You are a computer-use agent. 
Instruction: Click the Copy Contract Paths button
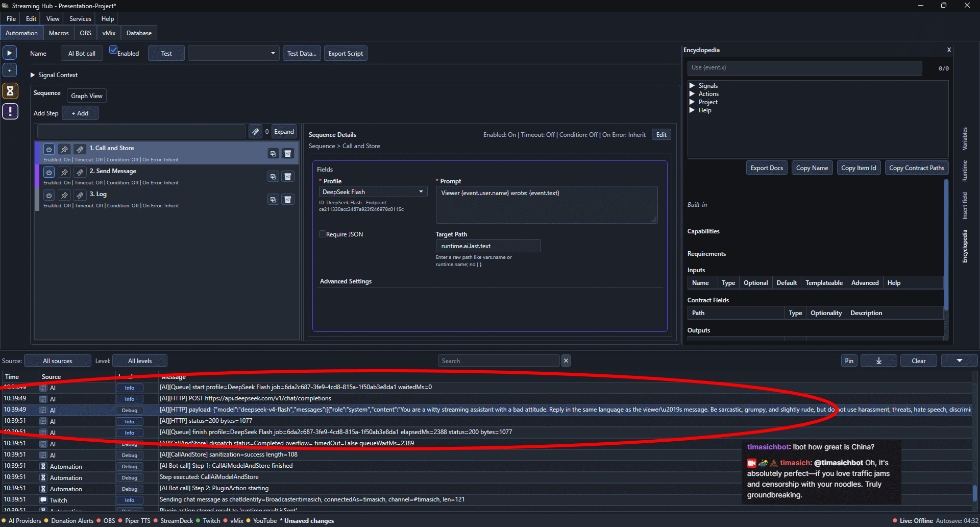916,167
